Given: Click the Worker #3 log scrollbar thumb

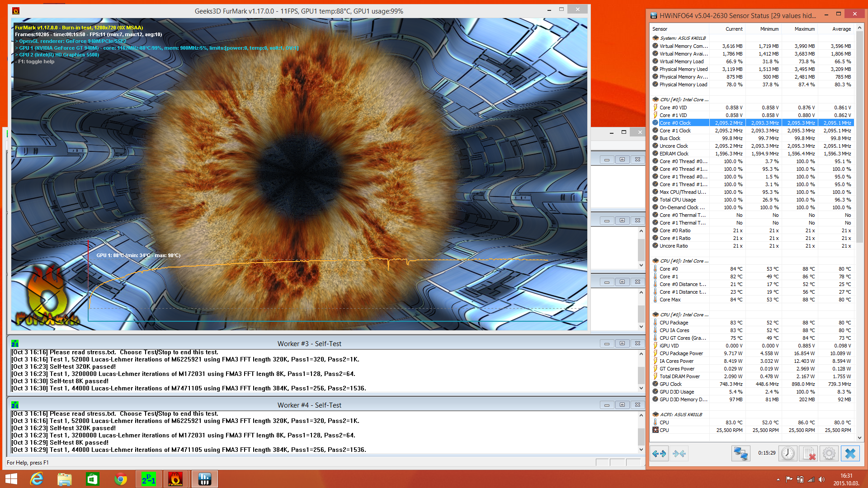Looking at the screenshot, I should pyautogui.click(x=641, y=375).
